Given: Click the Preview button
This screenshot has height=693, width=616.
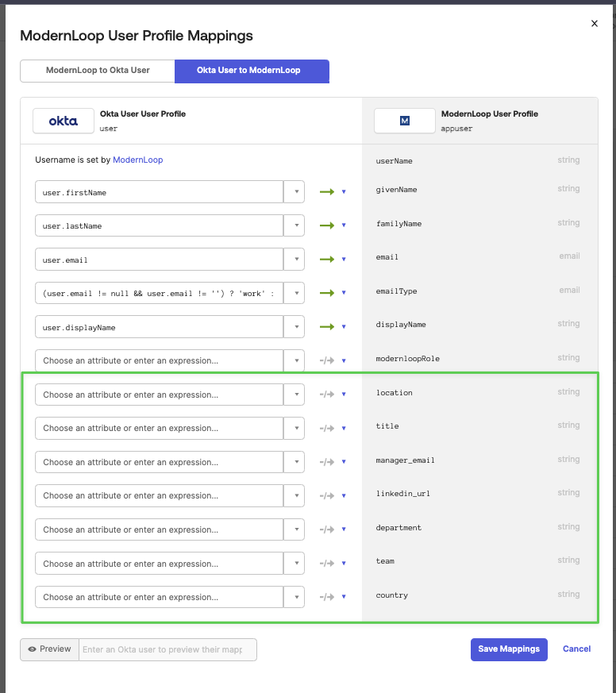Looking at the screenshot, I should click(49, 649).
